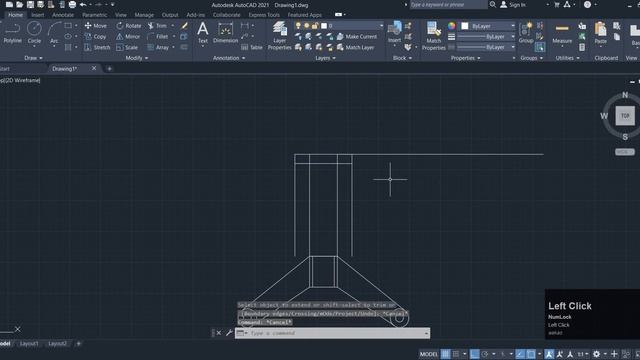Open the Express Tools ribbon tab
640x360 pixels.
coord(264,15)
